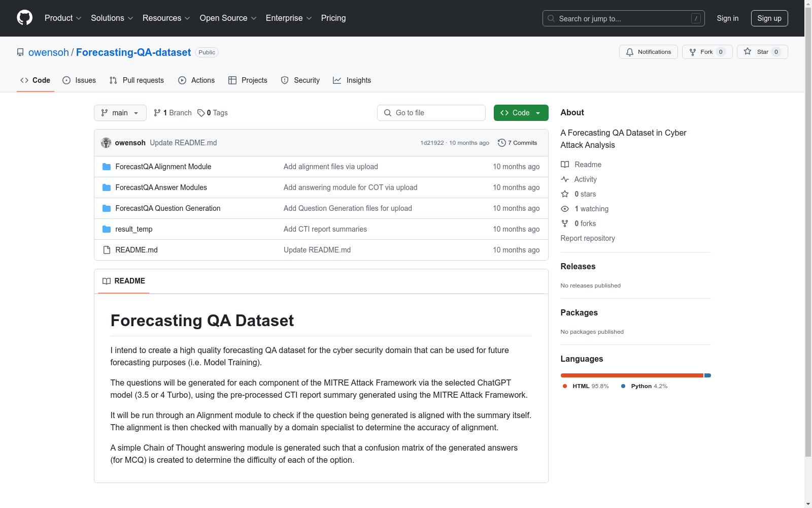Click the tag icon next to 0 Tags
Image resolution: width=812 pixels, height=508 pixels.
[201, 113]
